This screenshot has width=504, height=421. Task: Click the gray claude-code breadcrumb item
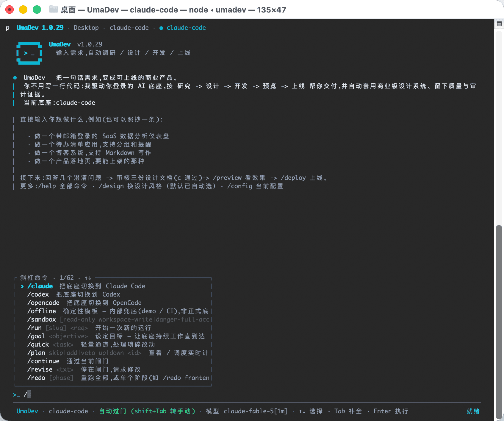[x=129, y=28]
